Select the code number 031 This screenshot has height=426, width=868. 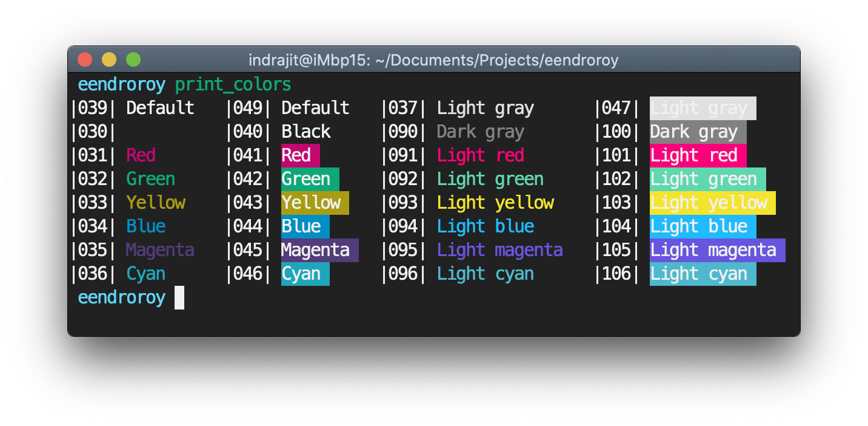tap(92, 155)
